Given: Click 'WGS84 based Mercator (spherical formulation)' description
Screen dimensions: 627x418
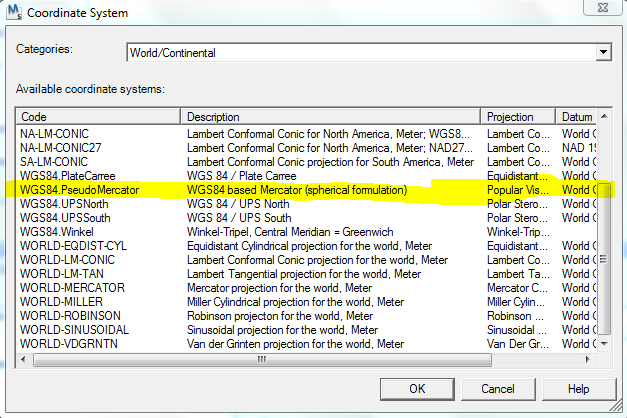Looking at the screenshot, I should tap(297, 190).
